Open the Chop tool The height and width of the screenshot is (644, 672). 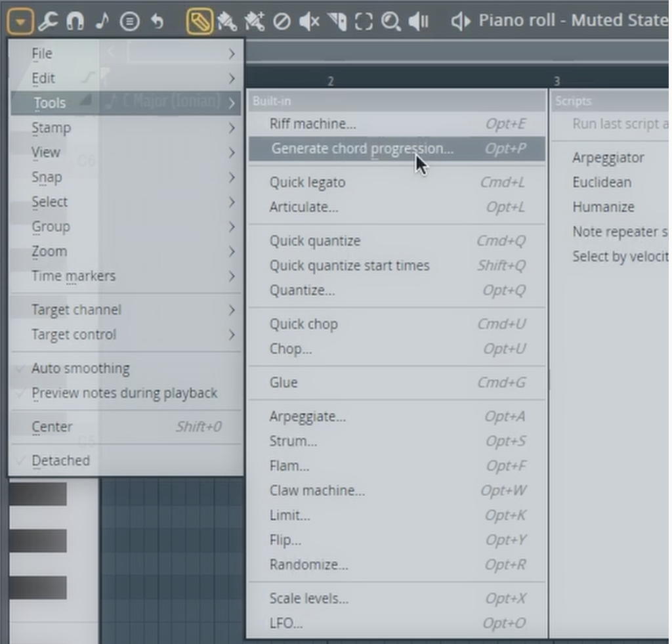point(397,349)
